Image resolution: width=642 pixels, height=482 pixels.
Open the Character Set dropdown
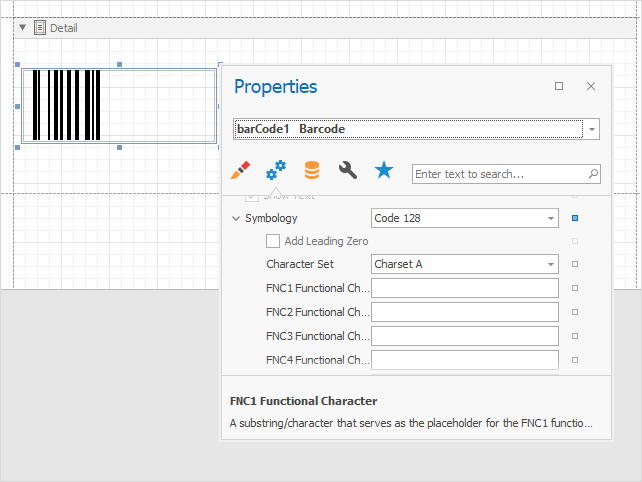point(551,264)
